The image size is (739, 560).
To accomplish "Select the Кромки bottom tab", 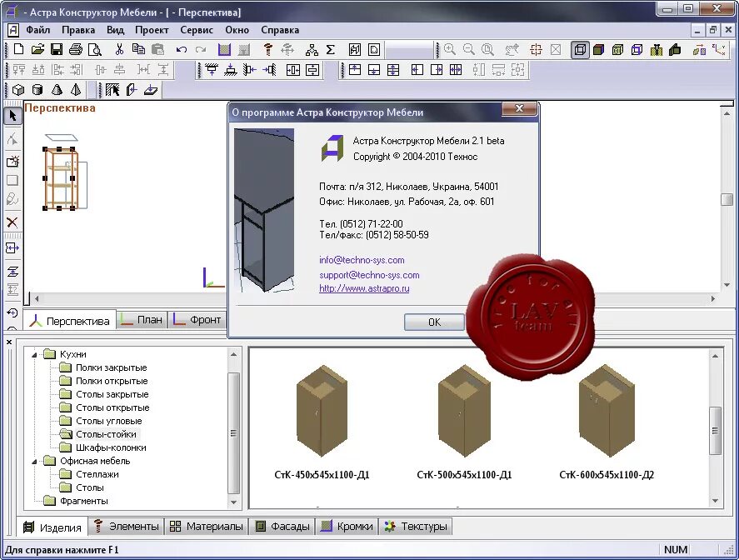I will (x=347, y=526).
